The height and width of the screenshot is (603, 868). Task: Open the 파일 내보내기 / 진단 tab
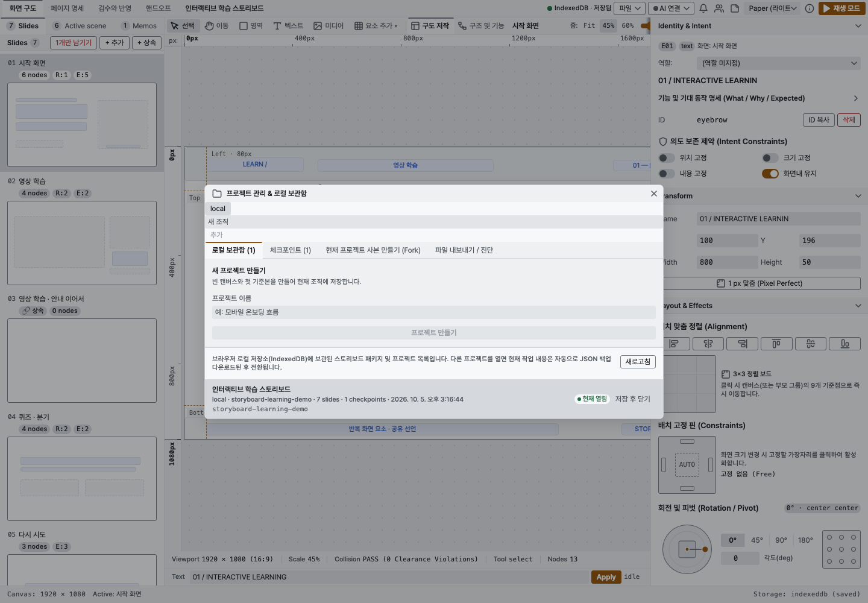point(464,250)
